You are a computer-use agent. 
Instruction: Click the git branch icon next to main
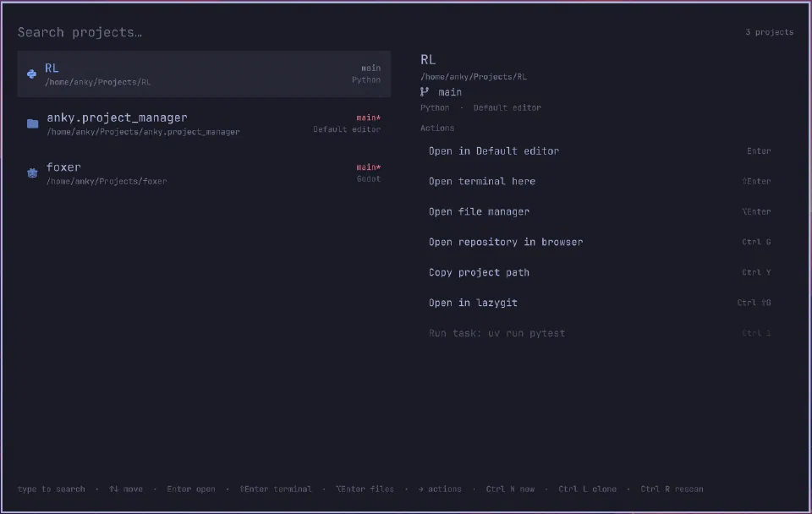coord(425,91)
